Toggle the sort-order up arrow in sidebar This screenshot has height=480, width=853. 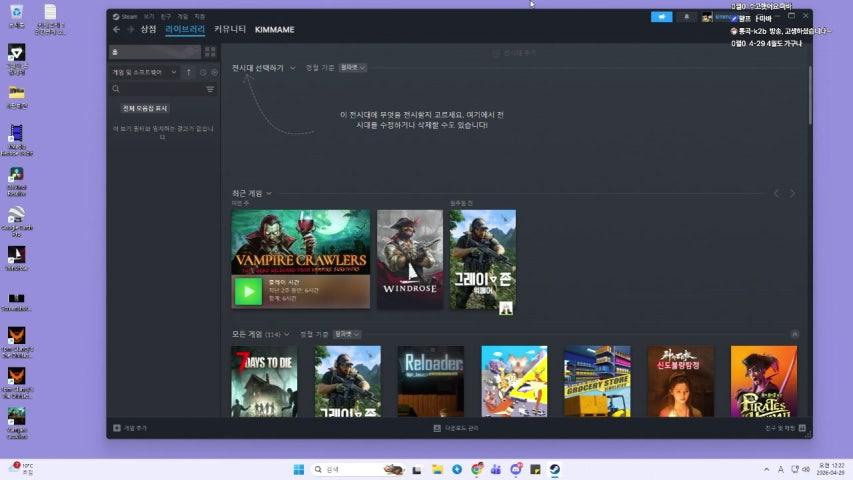click(x=189, y=72)
